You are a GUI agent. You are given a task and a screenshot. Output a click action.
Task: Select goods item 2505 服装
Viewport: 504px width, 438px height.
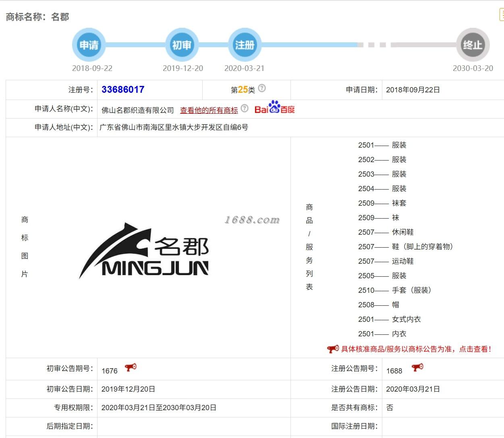click(x=382, y=276)
